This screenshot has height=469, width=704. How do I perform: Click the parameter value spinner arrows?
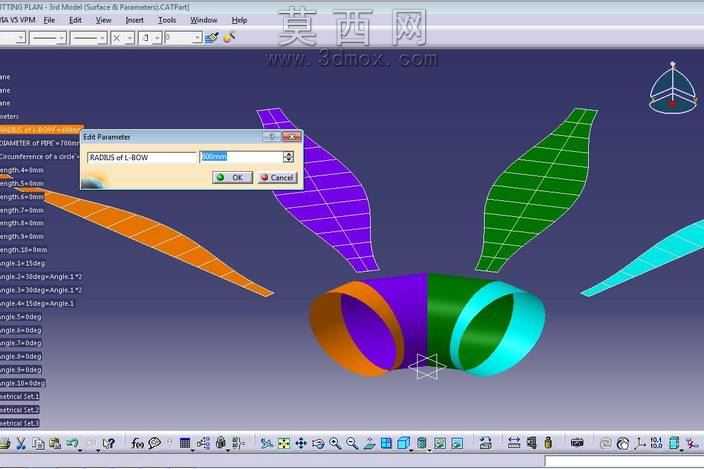pos(289,157)
